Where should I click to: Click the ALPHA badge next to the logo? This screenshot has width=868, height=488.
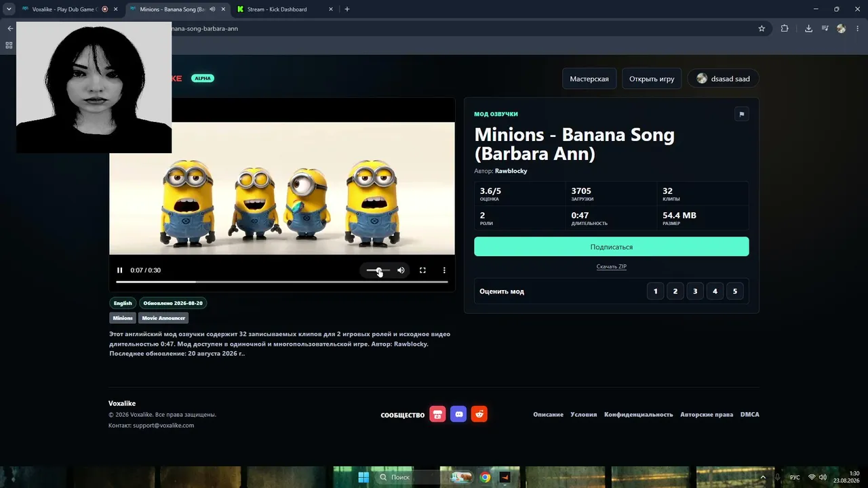click(x=203, y=79)
